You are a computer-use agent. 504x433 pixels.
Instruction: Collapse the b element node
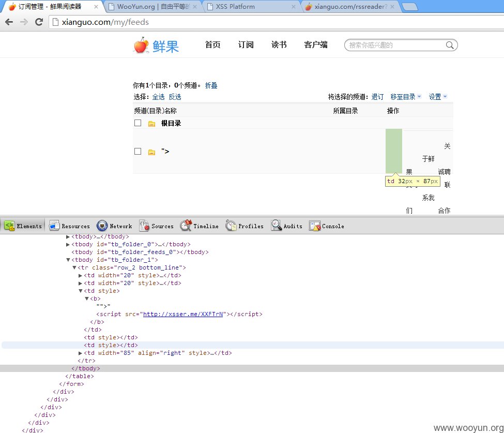tap(87, 298)
